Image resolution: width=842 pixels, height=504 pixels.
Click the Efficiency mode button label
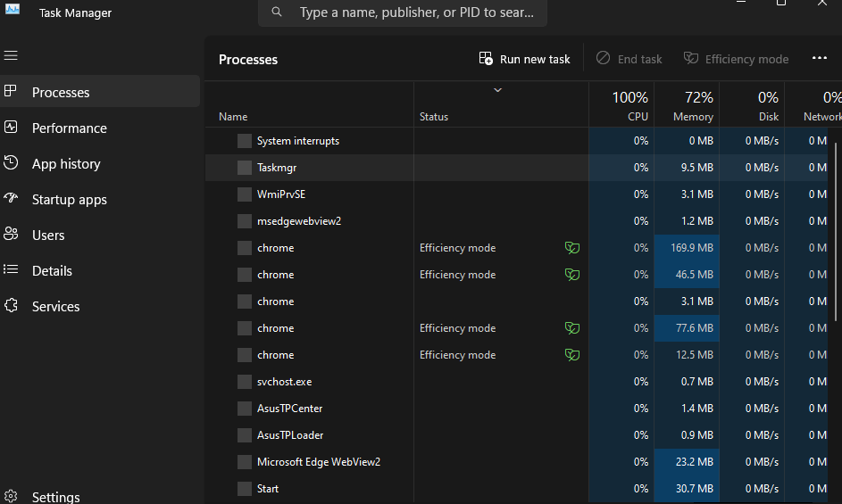tap(747, 59)
